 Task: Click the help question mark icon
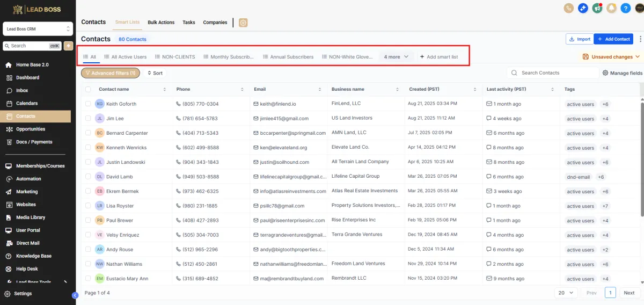pyautogui.click(x=625, y=8)
